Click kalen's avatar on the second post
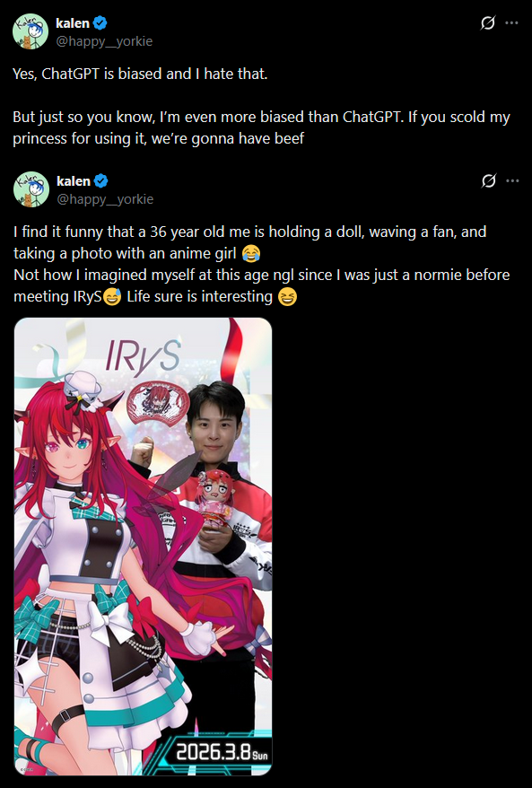This screenshot has height=788, width=532. click(31, 189)
